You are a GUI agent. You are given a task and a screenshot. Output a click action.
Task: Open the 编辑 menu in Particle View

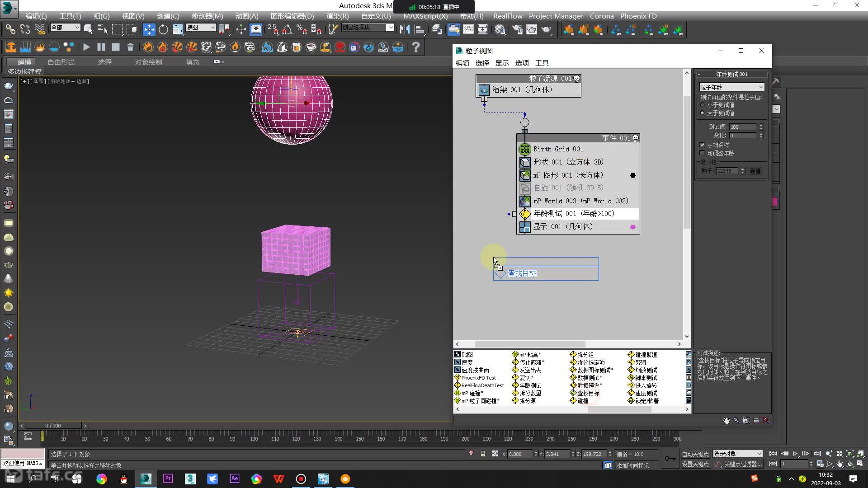[x=462, y=63]
